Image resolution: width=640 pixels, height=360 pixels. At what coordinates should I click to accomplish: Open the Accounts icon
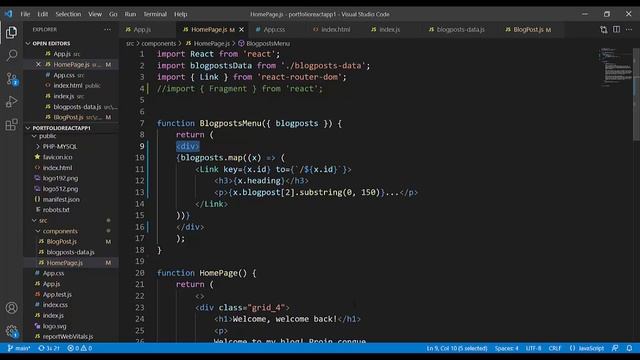pyautogui.click(x=11, y=308)
